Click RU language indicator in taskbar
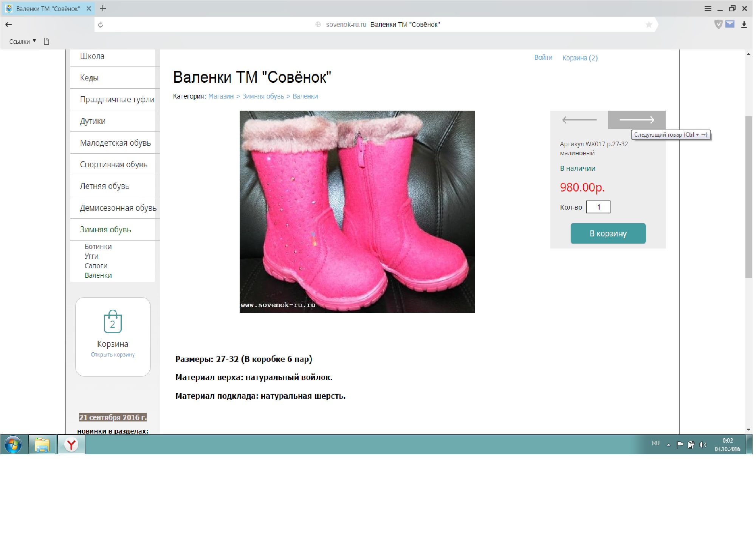Screen dimensions: 756x534 pos(656,443)
